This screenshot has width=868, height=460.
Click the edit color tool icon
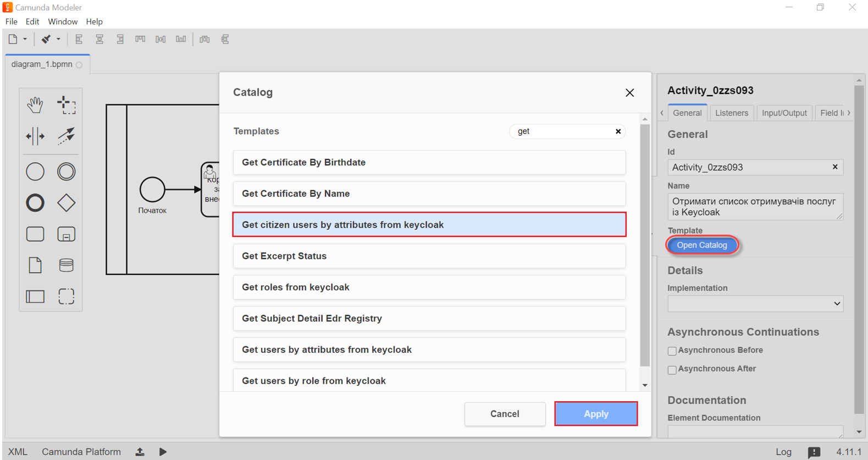click(x=46, y=39)
